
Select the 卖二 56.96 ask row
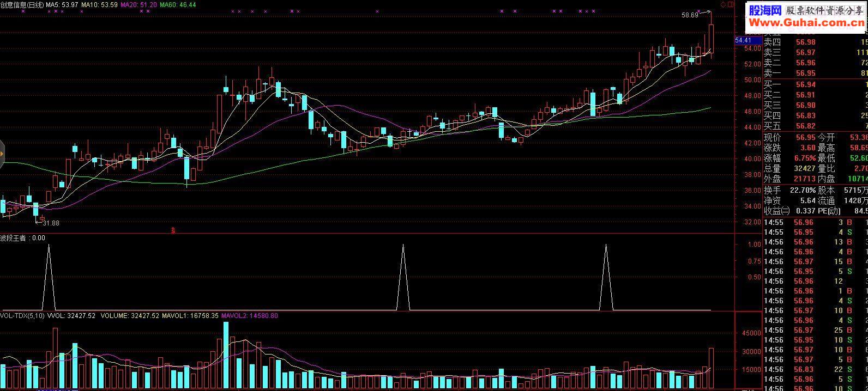pos(815,63)
